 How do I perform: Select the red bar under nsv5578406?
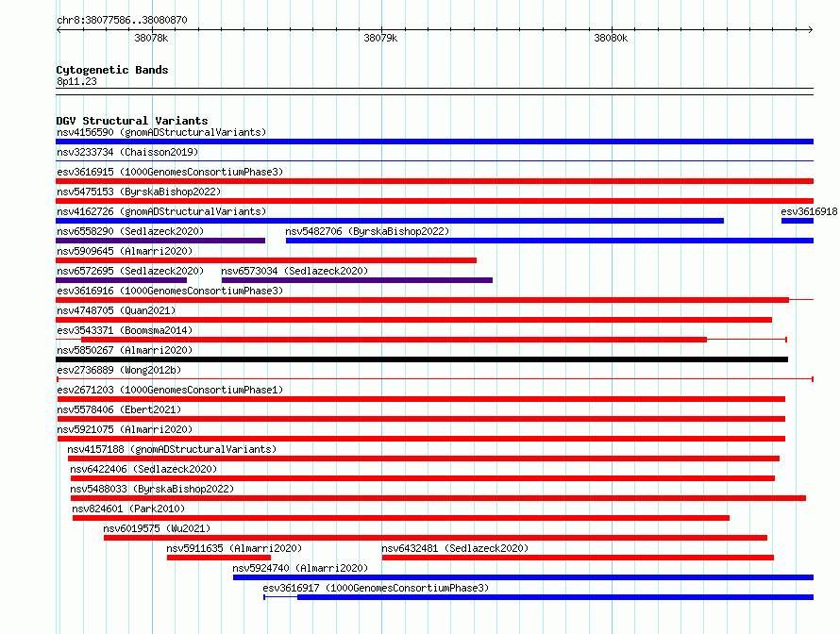click(x=422, y=419)
